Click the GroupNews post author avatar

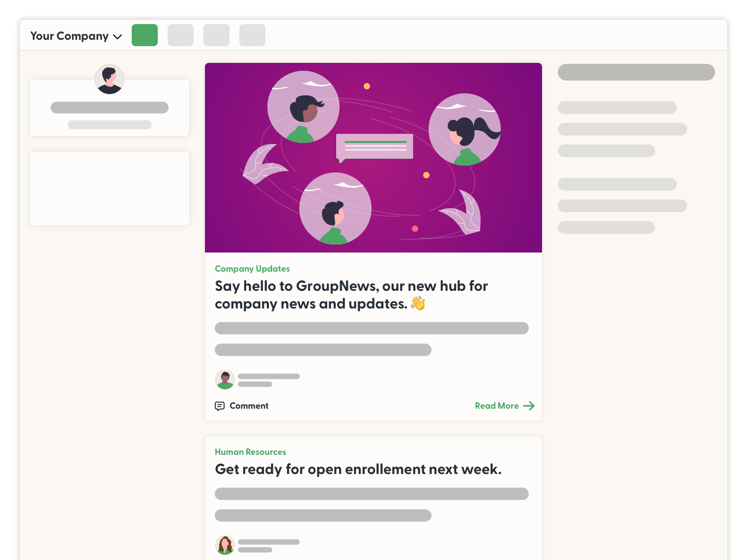(x=225, y=380)
